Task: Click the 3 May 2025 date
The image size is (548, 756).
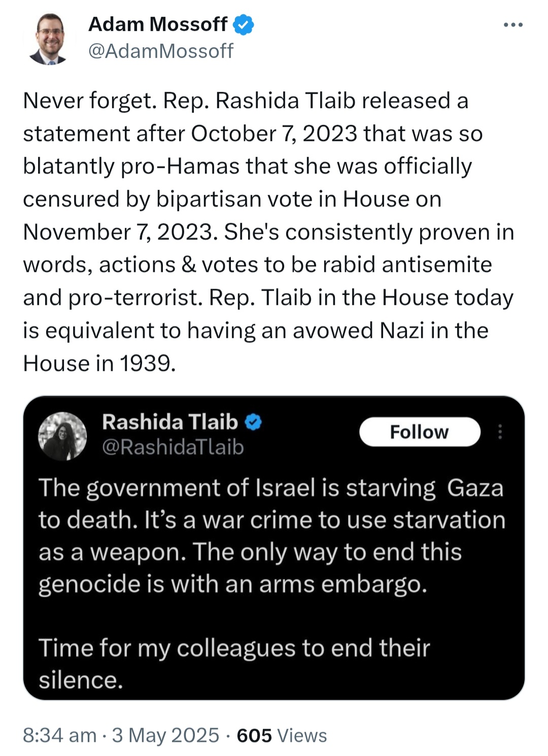Action: [x=165, y=735]
